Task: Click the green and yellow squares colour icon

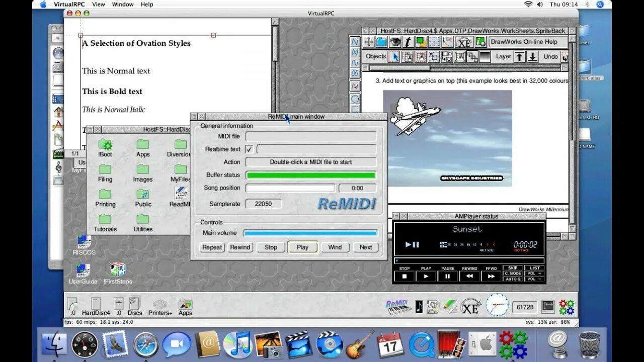Action: point(421,42)
